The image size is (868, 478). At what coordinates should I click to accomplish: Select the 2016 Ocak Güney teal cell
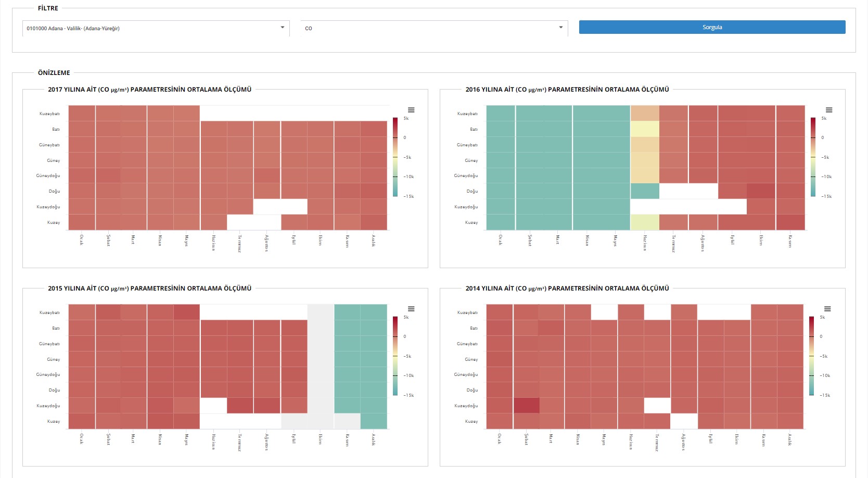(500, 160)
